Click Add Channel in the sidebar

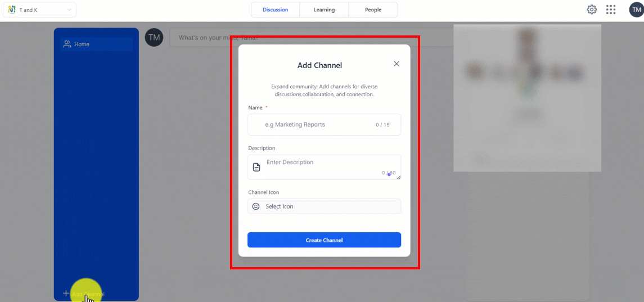84,294
